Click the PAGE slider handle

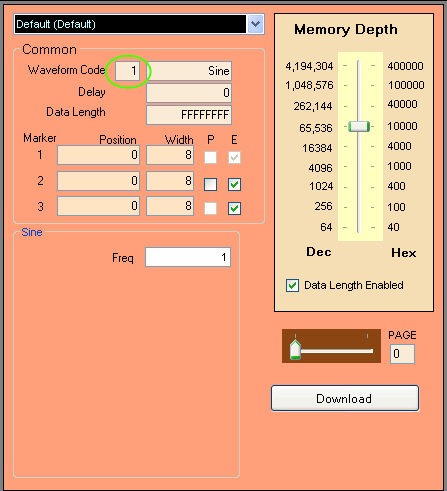click(x=295, y=349)
